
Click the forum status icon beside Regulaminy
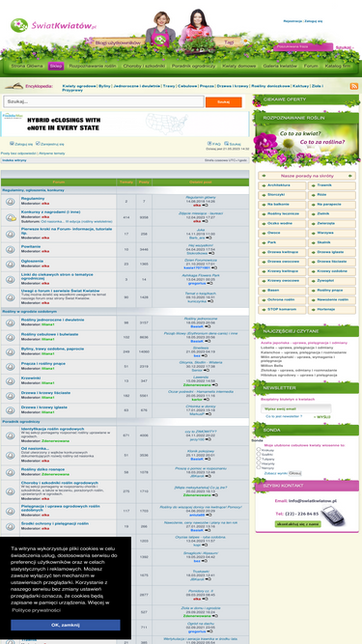point(11,201)
